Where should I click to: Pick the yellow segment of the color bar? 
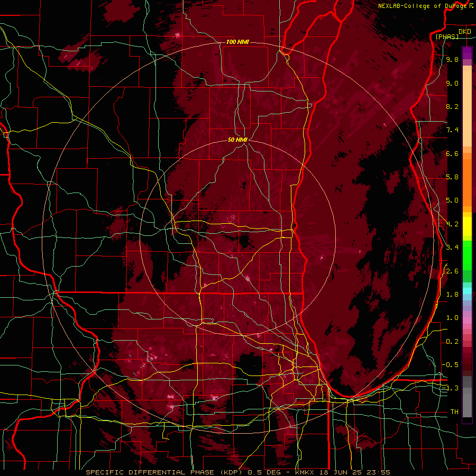tap(467, 226)
